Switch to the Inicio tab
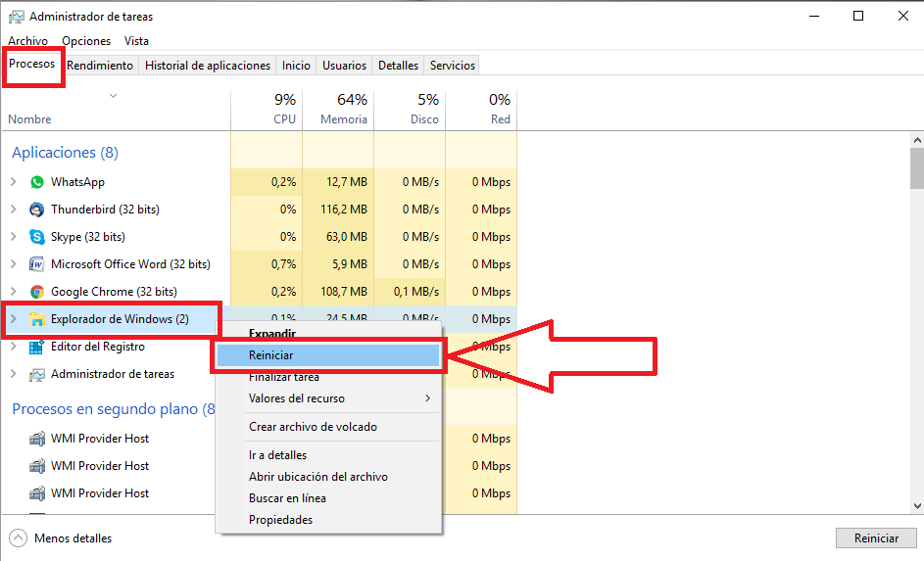 (296, 66)
